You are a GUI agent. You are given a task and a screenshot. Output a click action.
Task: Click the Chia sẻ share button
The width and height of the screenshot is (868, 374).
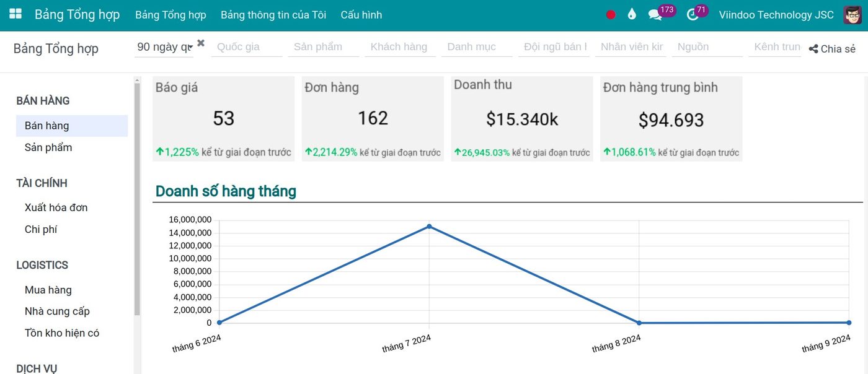832,49
